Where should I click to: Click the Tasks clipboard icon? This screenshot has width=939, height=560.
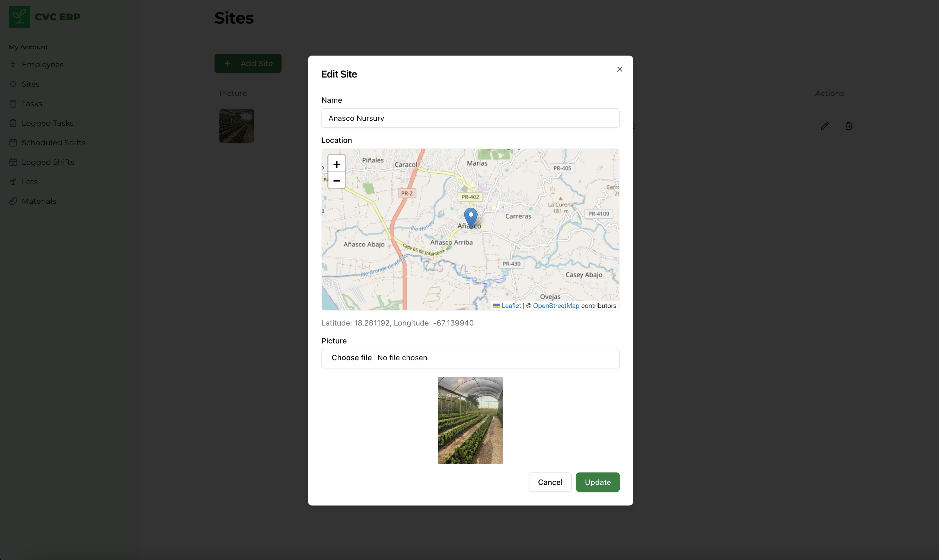[13, 103]
